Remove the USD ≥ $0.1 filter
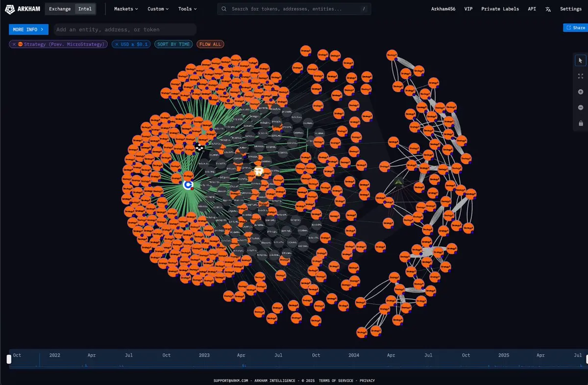 pos(117,44)
